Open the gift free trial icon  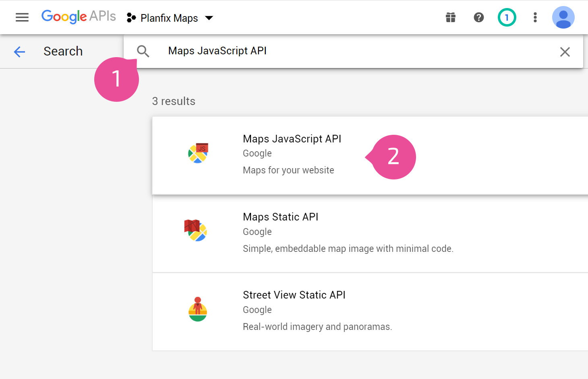451,17
